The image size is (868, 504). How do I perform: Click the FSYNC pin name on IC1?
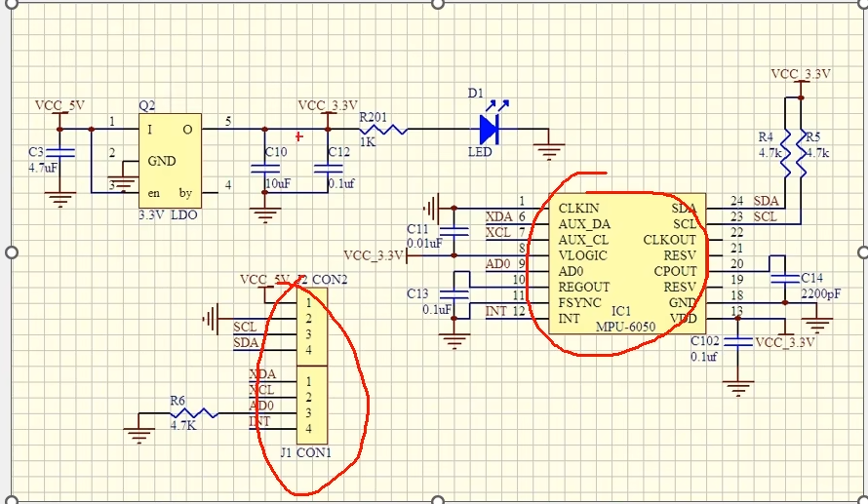click(579, 303)
